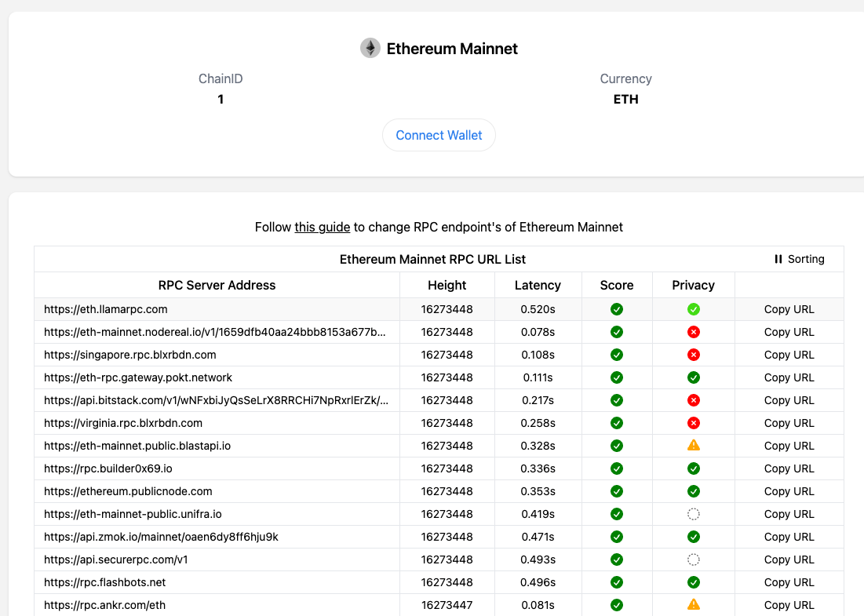Image resolution: width=864 pixels, height=616 pixels.
Task: Click the privacy warning triangle for blastapi.io
Action: point(694,445)
